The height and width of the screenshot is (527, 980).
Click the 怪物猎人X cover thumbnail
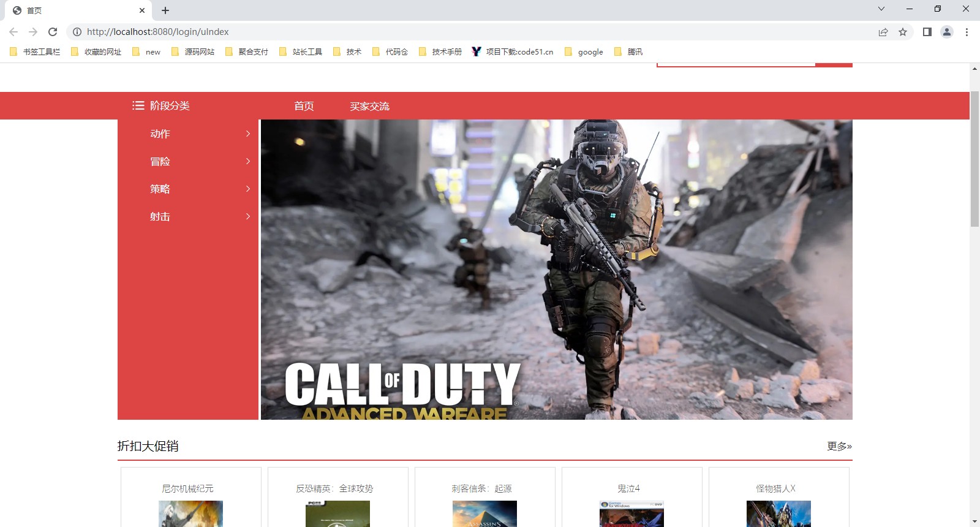pyautogui.click(x=779, y=514)
